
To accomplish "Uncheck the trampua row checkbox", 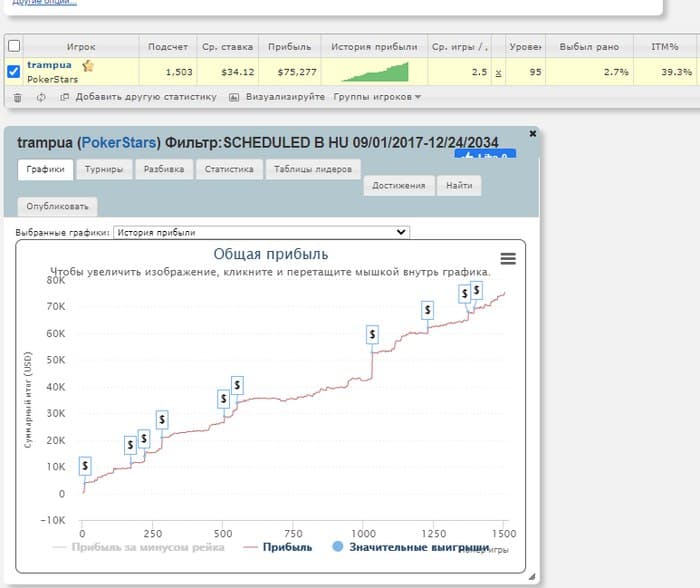I will tap(13, 72).
